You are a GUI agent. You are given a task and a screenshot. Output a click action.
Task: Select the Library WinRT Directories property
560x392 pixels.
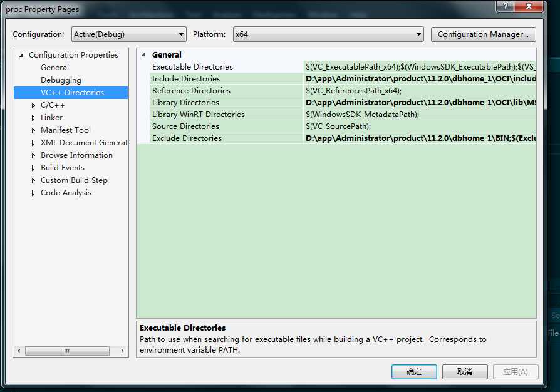point(198,114)
